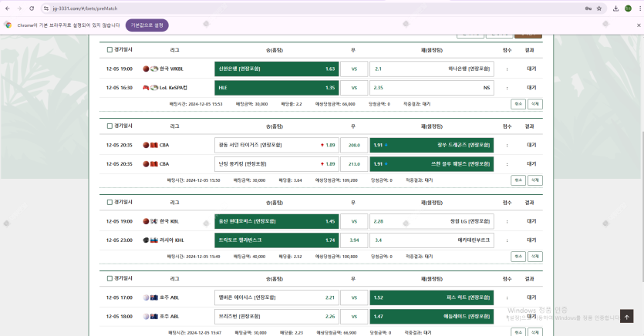Open the Chrome downloads icon
Screen dimensions: 644x336
[615, 8]
